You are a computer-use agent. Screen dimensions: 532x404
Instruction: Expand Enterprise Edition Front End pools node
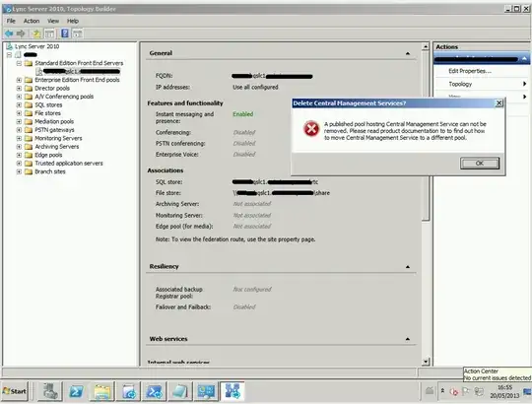[x=19, y=80]
